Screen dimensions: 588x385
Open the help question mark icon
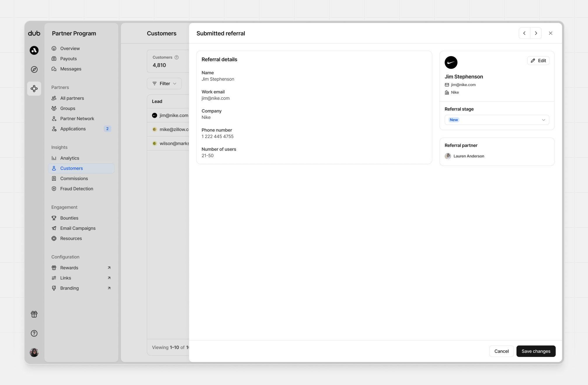(34, 333)
